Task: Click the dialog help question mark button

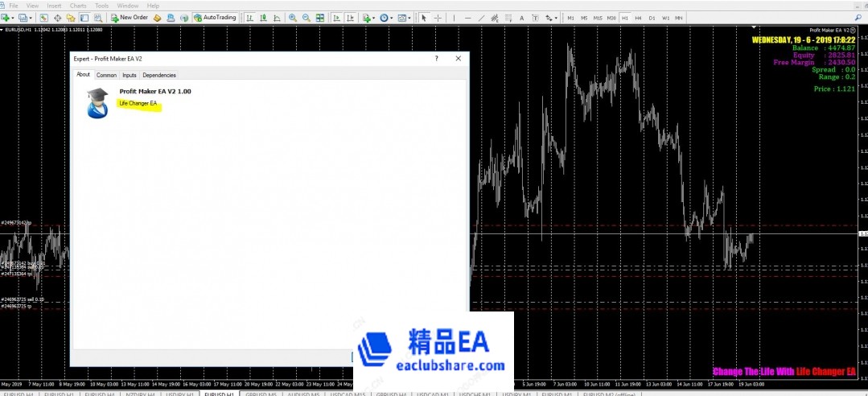Action: coord(437,58)
